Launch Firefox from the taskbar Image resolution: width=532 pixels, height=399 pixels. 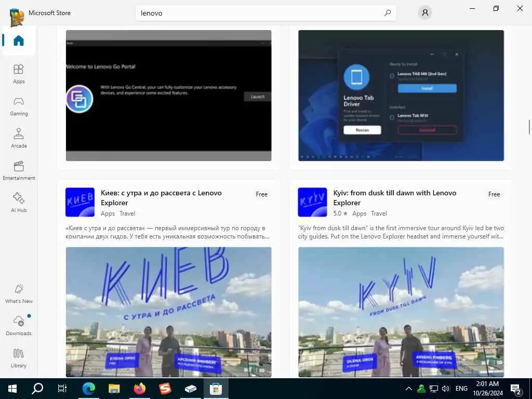[x=139, y=389]
